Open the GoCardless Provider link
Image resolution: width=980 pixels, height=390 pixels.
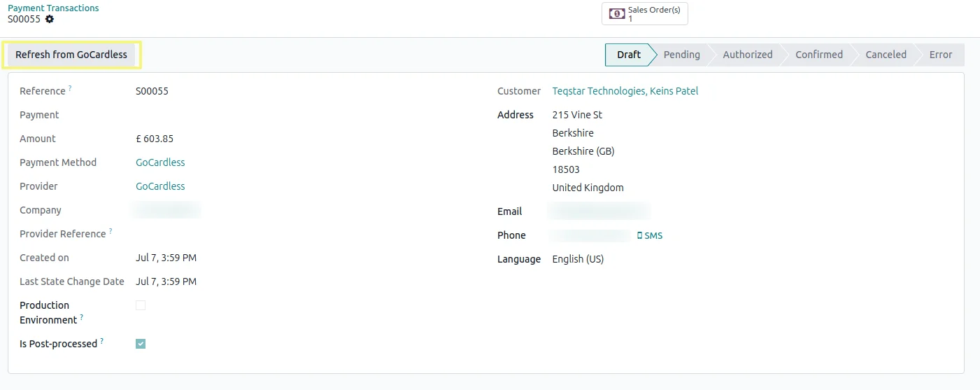pyautogui.click(x=160, y=186)
